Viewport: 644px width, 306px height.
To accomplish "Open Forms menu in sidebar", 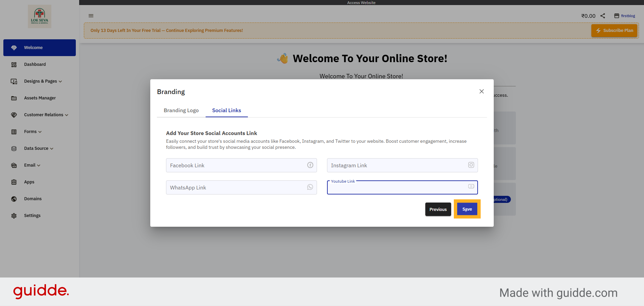I will (x=40, y=132).
